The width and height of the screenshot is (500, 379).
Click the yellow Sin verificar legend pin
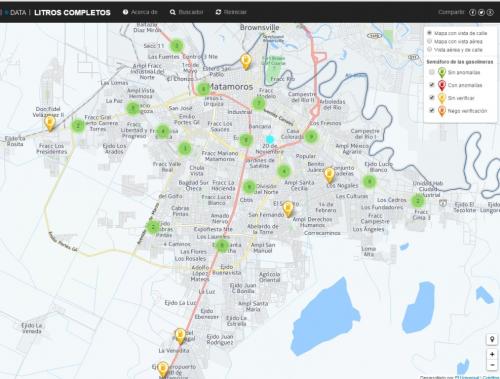pyautogui.click(x=442, y=98)
